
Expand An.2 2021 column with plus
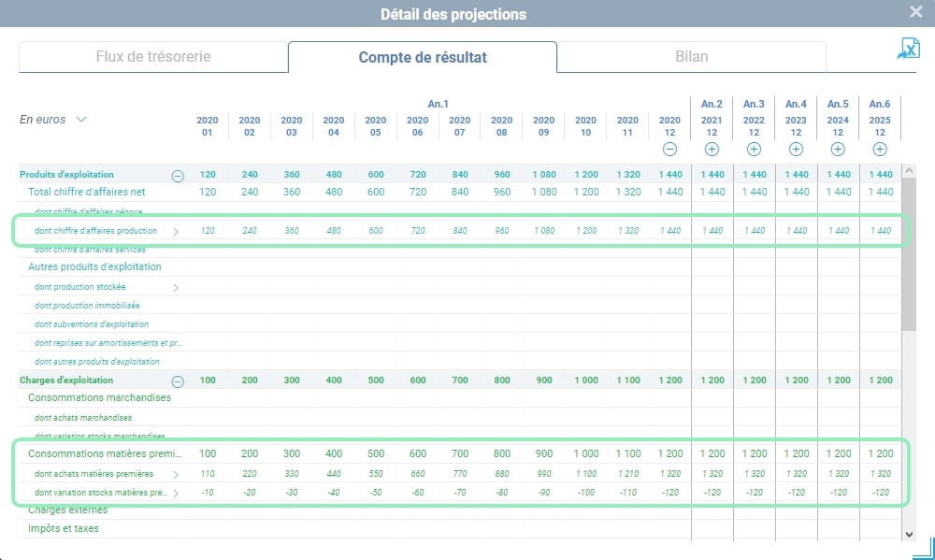(x=712, y=150)
